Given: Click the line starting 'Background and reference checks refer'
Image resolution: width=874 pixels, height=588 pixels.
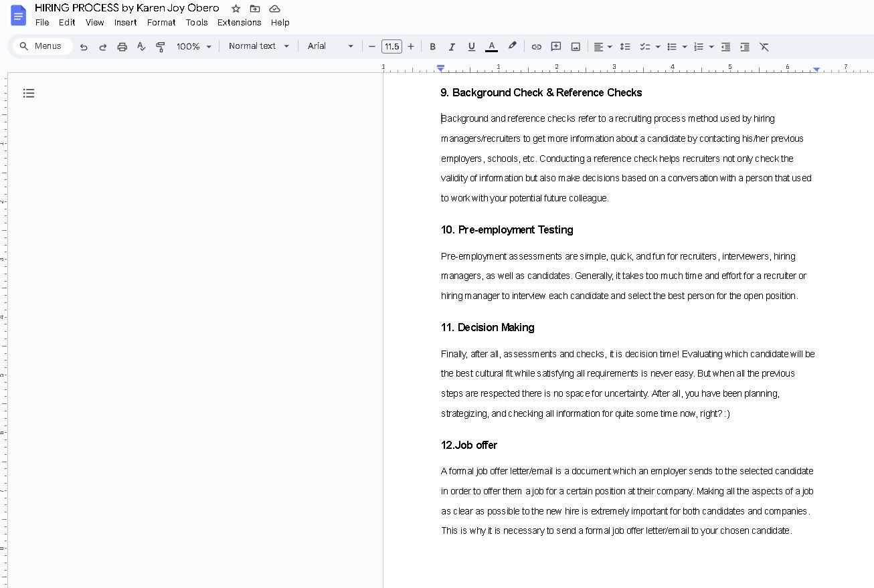Looking at the screenshot, I should pyautogui.click(x=608, y=118).
